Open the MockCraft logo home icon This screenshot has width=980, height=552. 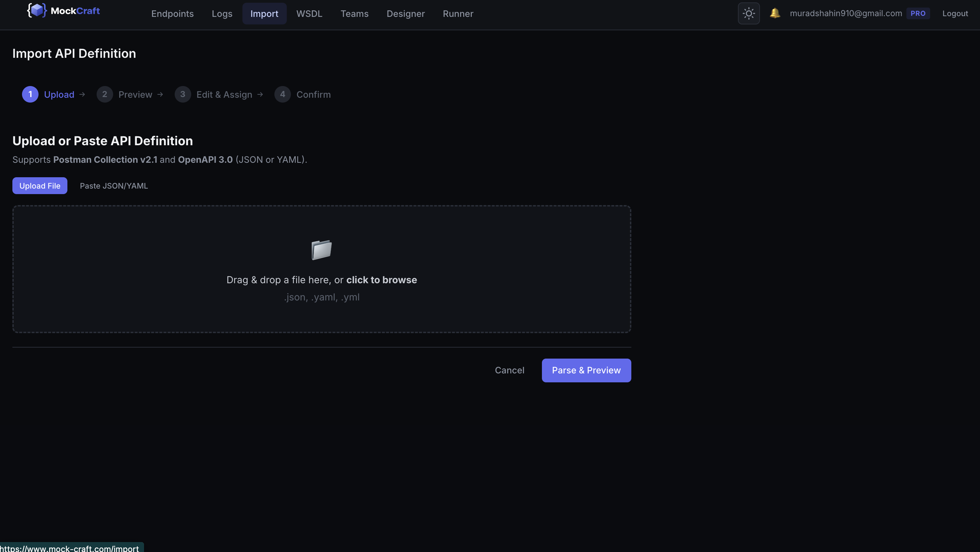pos(37,10)
